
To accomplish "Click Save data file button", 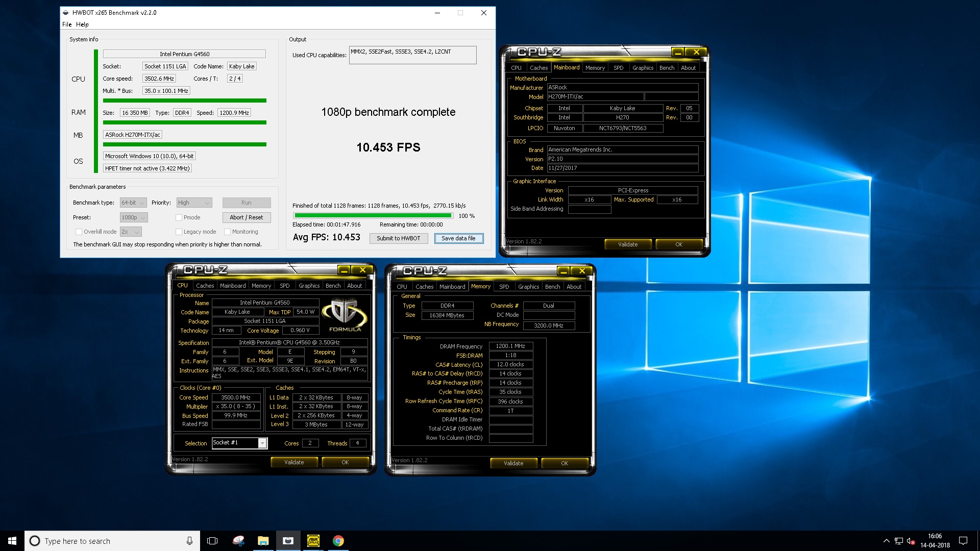I will [458, 238].
